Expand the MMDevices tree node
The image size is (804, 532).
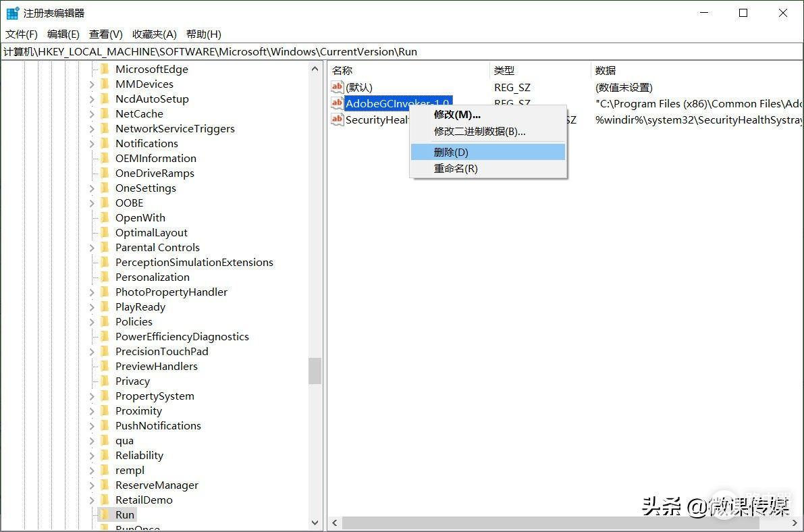(92, 84)
